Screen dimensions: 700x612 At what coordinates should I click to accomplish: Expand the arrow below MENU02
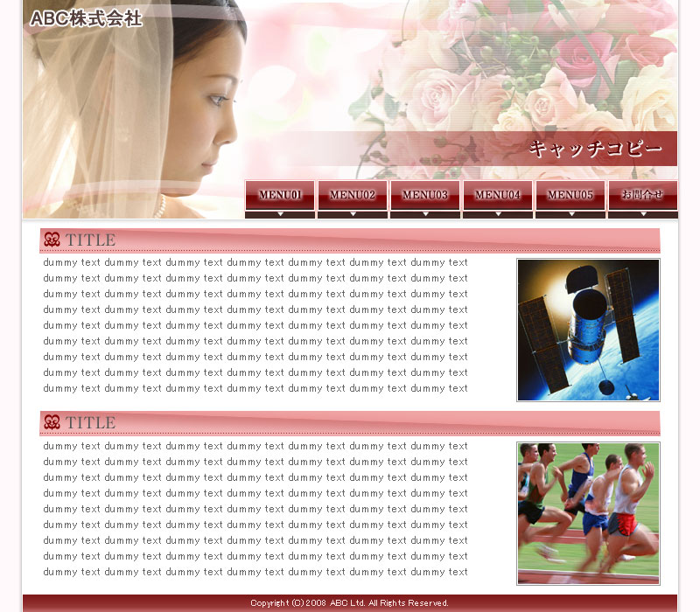353,214
